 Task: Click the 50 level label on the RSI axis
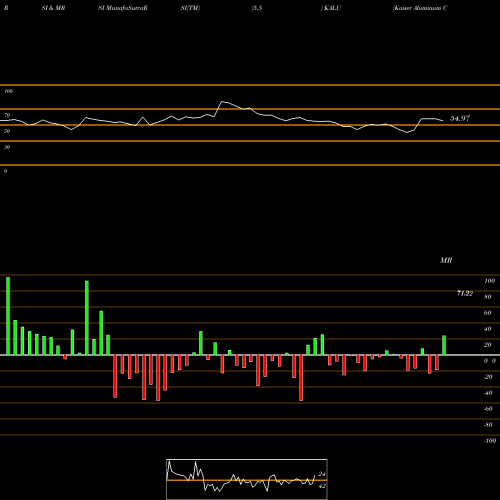point(7,131)
